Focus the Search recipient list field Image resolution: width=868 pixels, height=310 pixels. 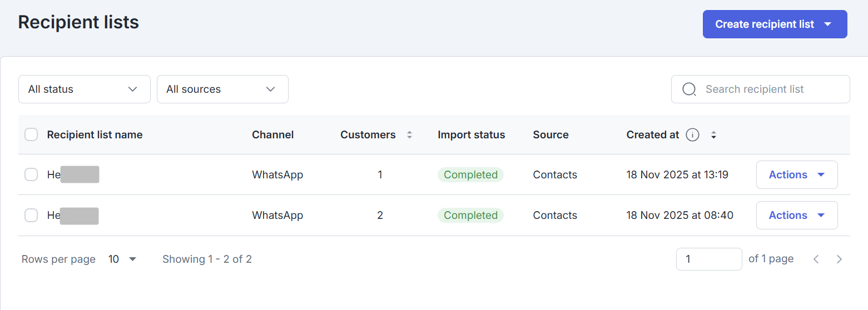click(760, 89)
